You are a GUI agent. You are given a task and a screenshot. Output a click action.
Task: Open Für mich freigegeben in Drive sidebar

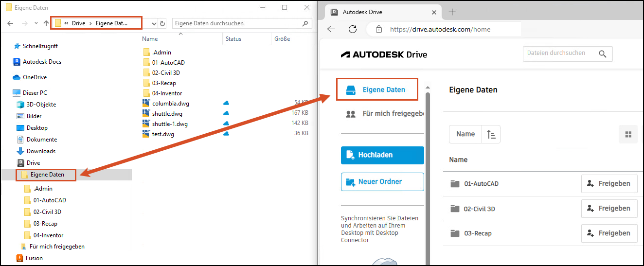tap(384, 114)
